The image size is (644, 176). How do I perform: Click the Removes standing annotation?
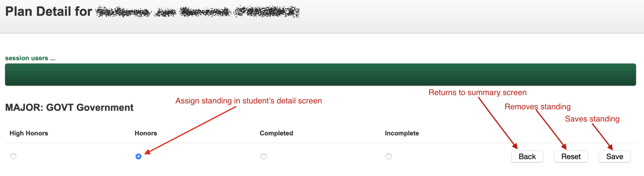(537, 107)
